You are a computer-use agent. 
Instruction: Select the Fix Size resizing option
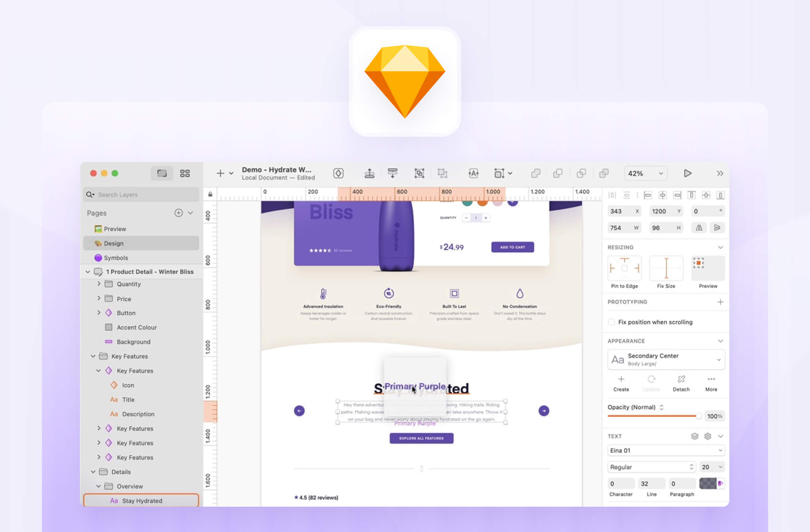666,269
